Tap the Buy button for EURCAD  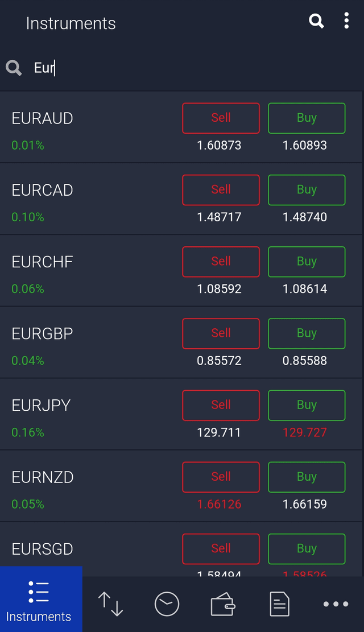307,189
